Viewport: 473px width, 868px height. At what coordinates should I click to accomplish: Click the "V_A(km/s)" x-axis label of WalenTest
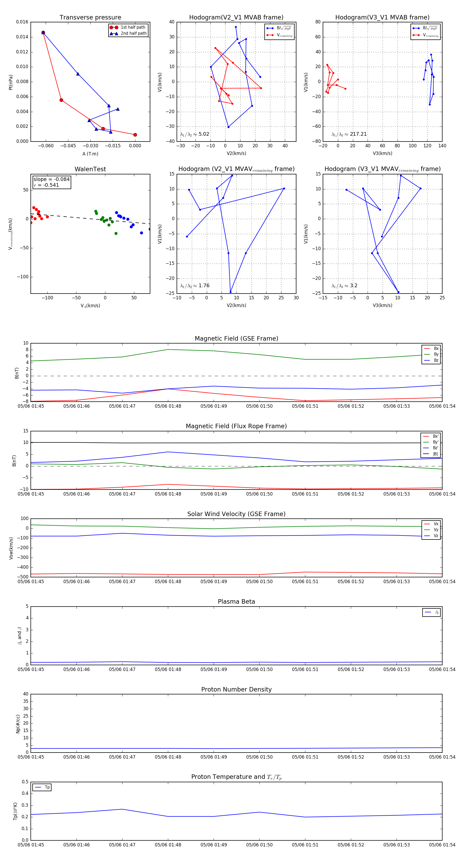(90, 306)
